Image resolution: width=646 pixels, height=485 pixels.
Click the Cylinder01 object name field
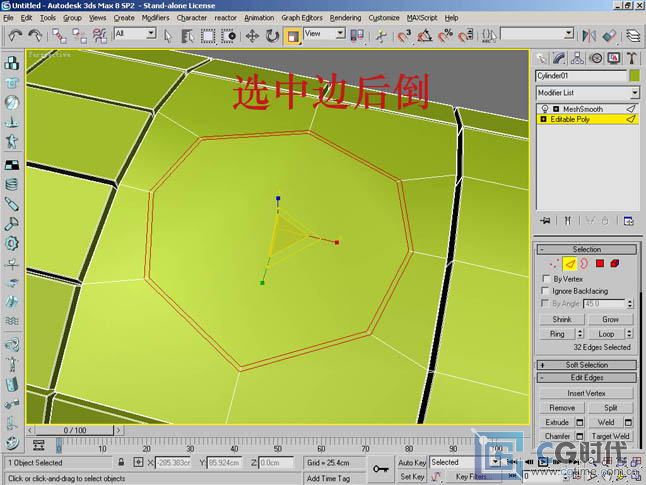pyautogui.click(x=581, y=76)
